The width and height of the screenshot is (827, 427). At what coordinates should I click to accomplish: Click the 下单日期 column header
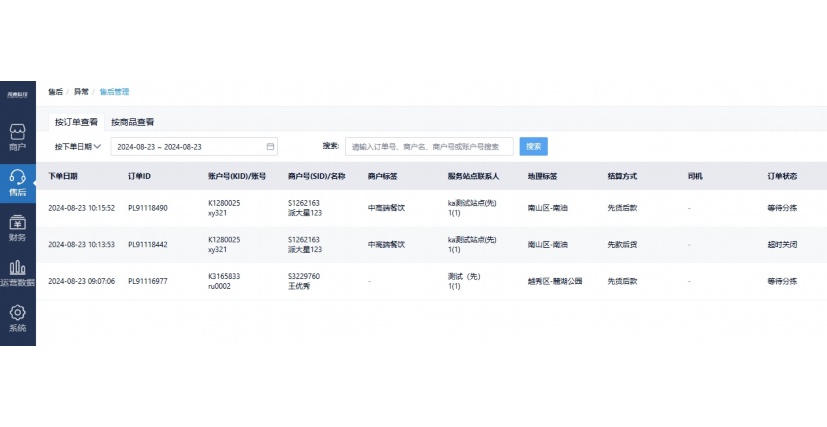(63, 176)
